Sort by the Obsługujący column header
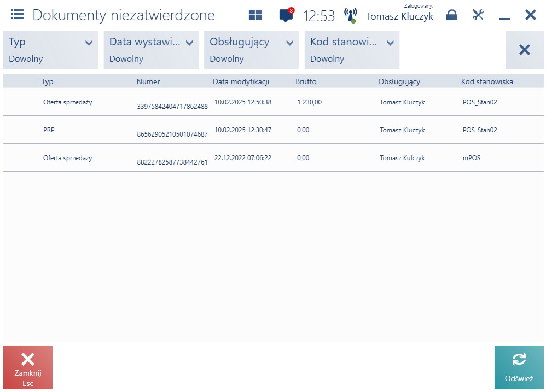Image resolution: width=546 pixels, height=392 pixels. coord(399,82)
